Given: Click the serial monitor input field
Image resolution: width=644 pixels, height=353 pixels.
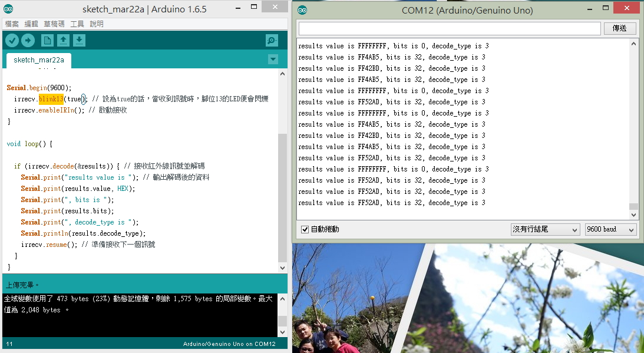Looking at the screenshot, I should pyautogui.click(x=450, y=28).
